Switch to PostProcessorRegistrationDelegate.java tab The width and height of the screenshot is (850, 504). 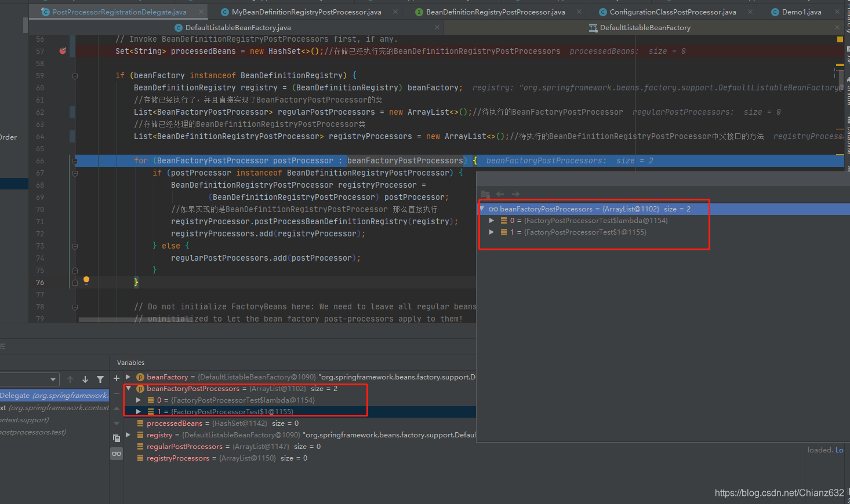click(x=119, y=12)
